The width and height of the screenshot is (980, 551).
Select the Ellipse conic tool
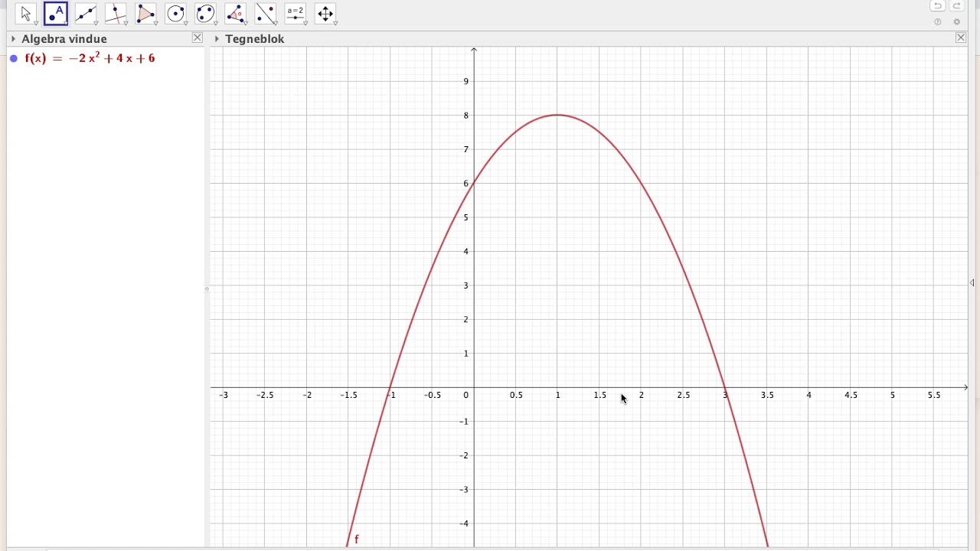coord(205,13)
